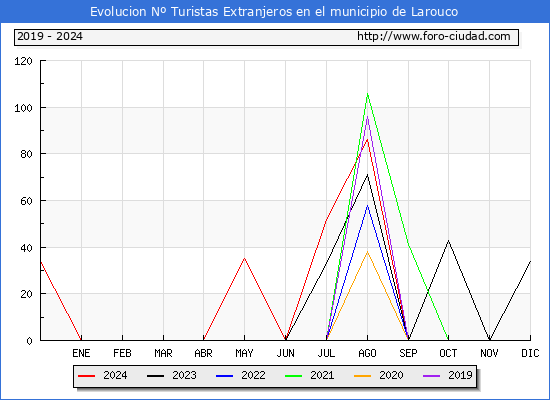Click the 100 y-axis value
The image size is (550, 400).
click(x=23, y=108)
